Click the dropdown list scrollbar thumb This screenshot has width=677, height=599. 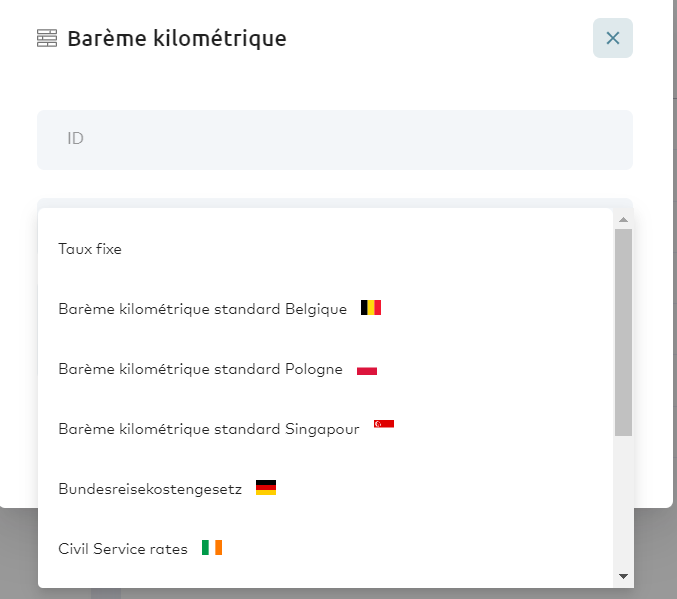(x=623, y=330)
